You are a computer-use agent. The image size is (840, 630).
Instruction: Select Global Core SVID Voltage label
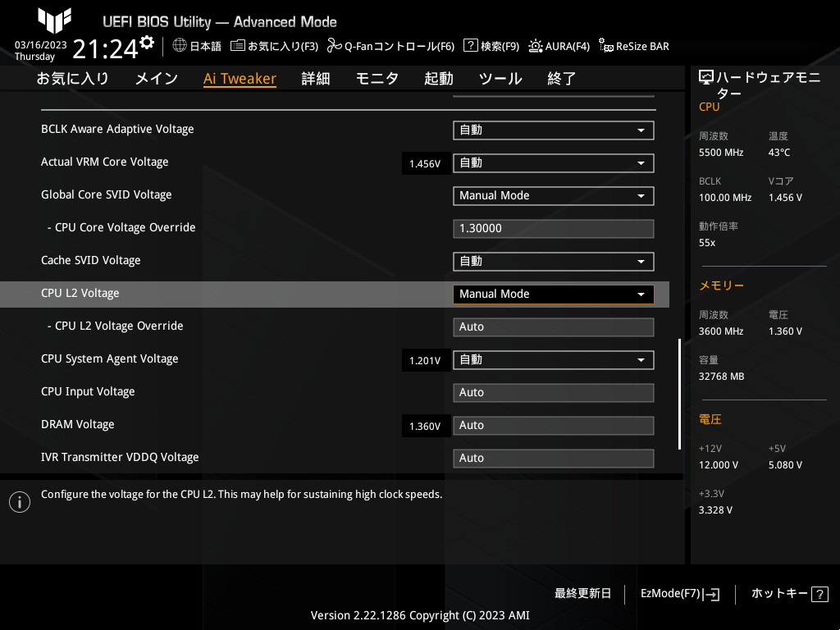pyautogui.click(x=106, y=194)
